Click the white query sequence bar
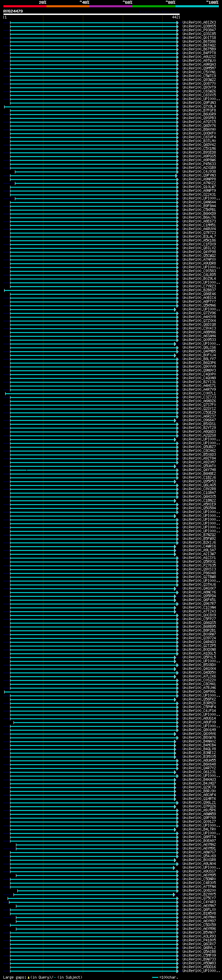 click(92, 14)
